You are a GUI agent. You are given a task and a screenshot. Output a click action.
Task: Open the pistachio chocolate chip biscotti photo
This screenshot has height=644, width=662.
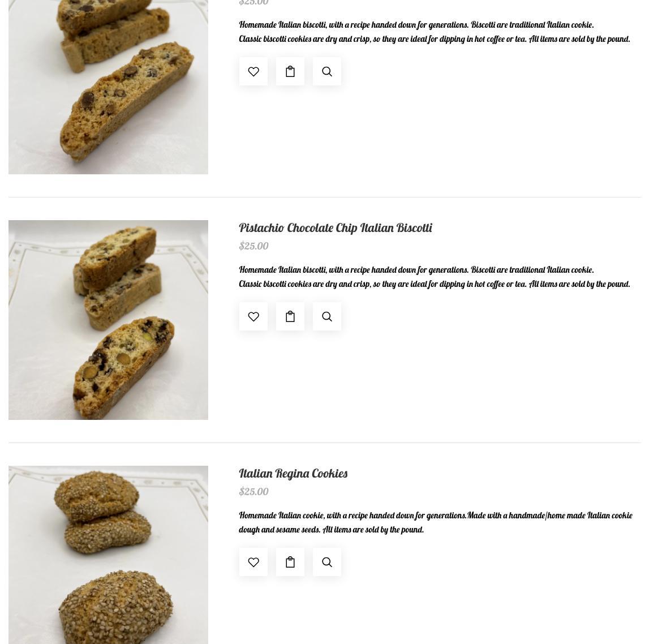[x=108, y=320]
